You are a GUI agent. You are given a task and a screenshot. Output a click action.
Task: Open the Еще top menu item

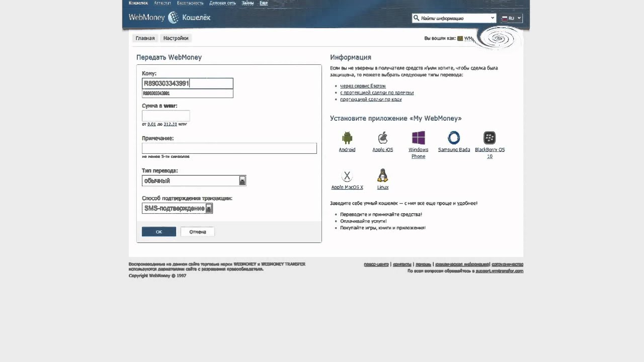coord(264,3)
